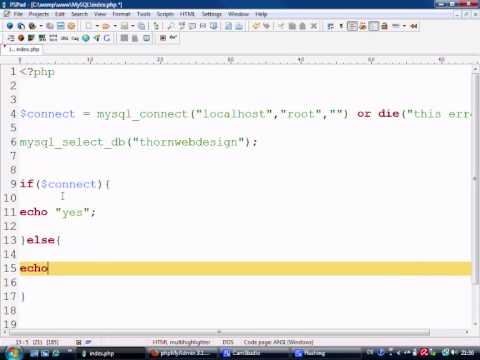Click the New file icon in toolbar
This screenshot has width=480, height=360.
[x=88, y=26]
